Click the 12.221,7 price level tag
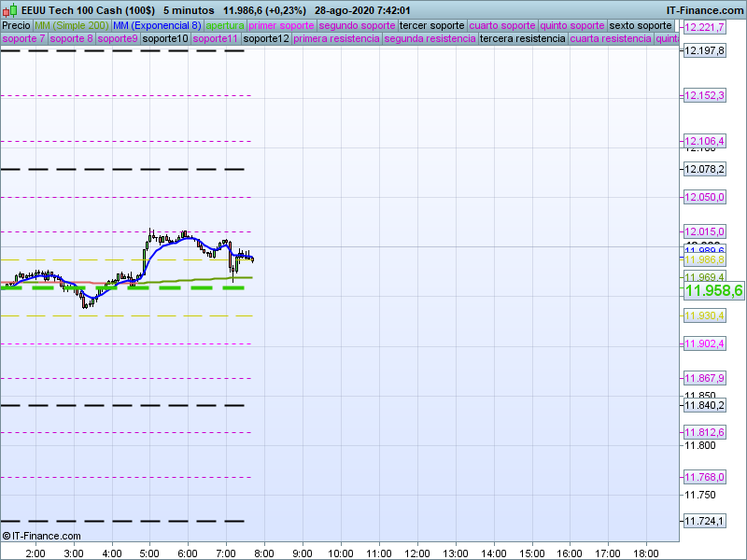Screen dimensions: 747x560 (x=704, y=27)
